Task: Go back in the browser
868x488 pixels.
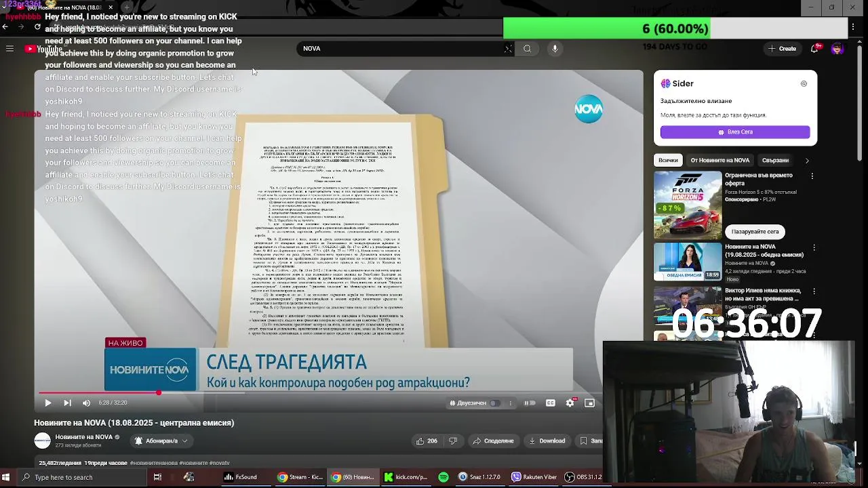Action: pos(5,27)
